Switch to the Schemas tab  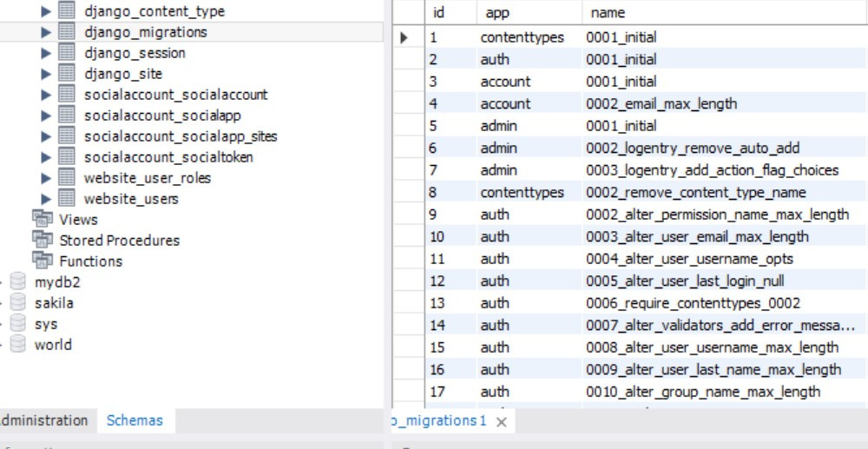coord(135,420)
